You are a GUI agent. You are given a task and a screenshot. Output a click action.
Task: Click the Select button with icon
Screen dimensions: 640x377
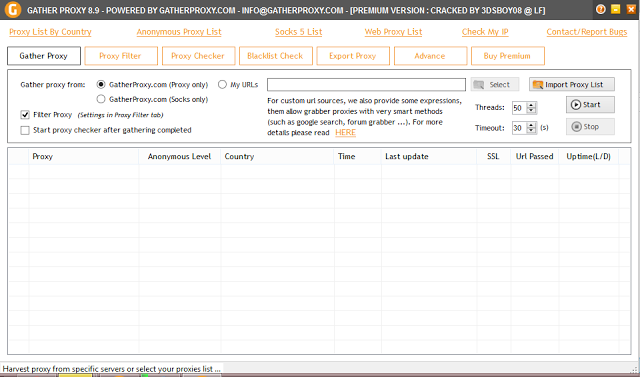point(495,84)
